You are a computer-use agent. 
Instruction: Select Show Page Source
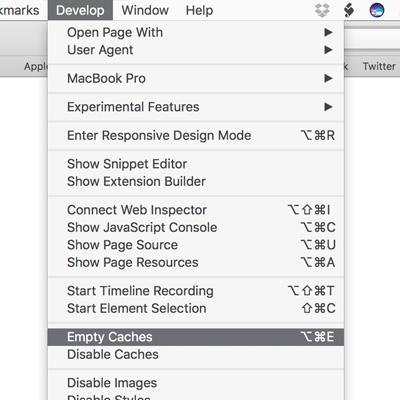point(196,245)
